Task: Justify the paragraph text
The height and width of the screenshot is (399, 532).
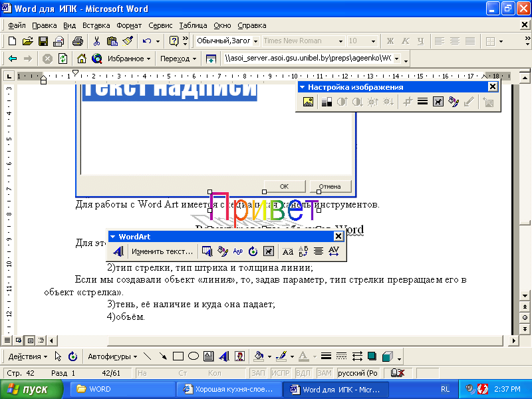Action: (470, 41)
